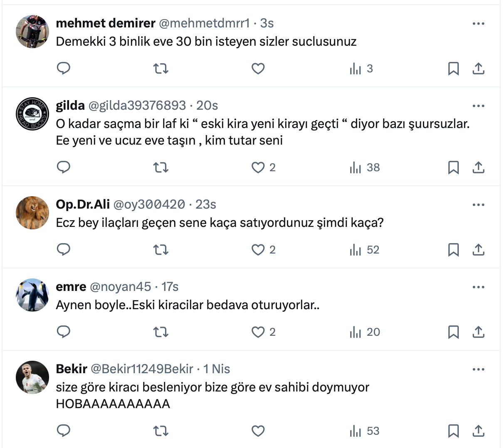The height and width of the screenshot is (448, 504).
Task: Reply to mehmet demirer's tweet
Action: 64,68
